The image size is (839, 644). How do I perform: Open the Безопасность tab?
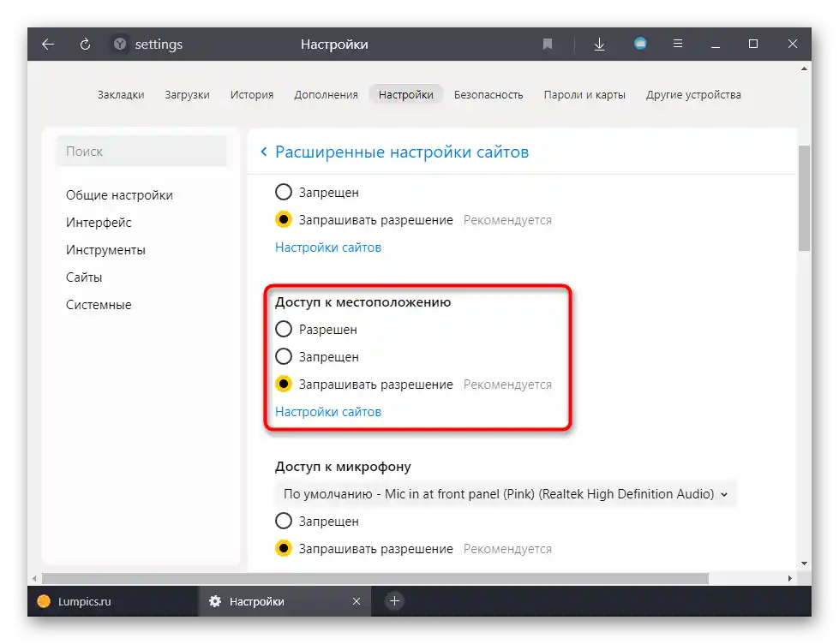tap(488, 95)
